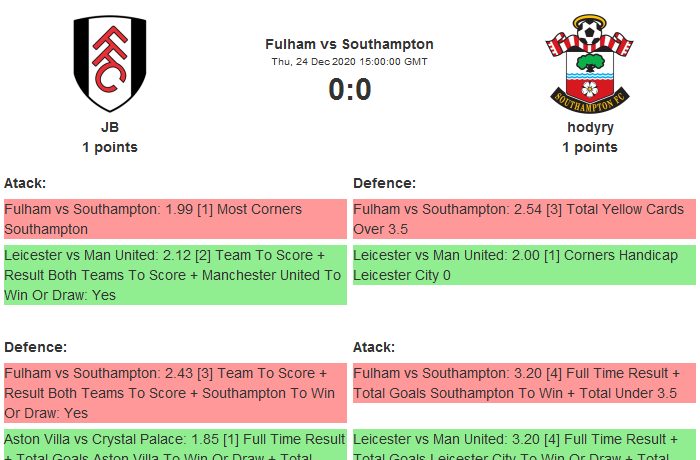Click the Southampton FC club crest
This screenshot has height=460, width=700.
[x=589, y=65]
